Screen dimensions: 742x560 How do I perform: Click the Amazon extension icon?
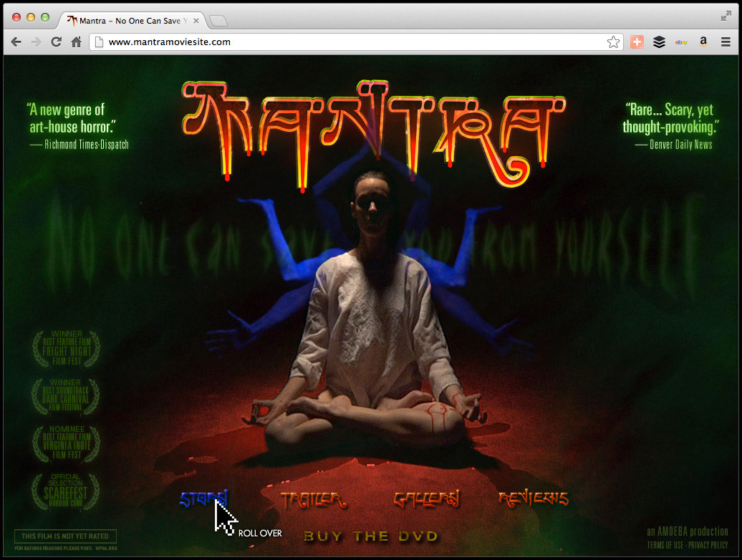coord(703,42)
